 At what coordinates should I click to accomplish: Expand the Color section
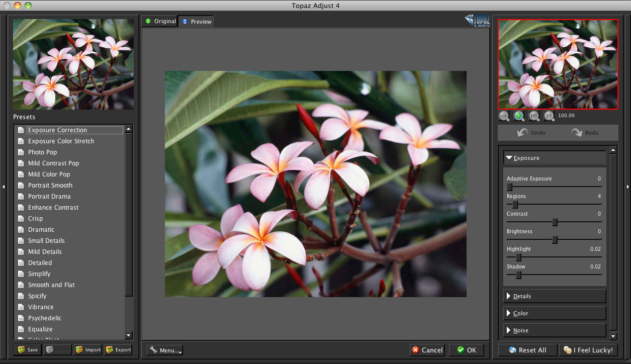pos(555,313)
